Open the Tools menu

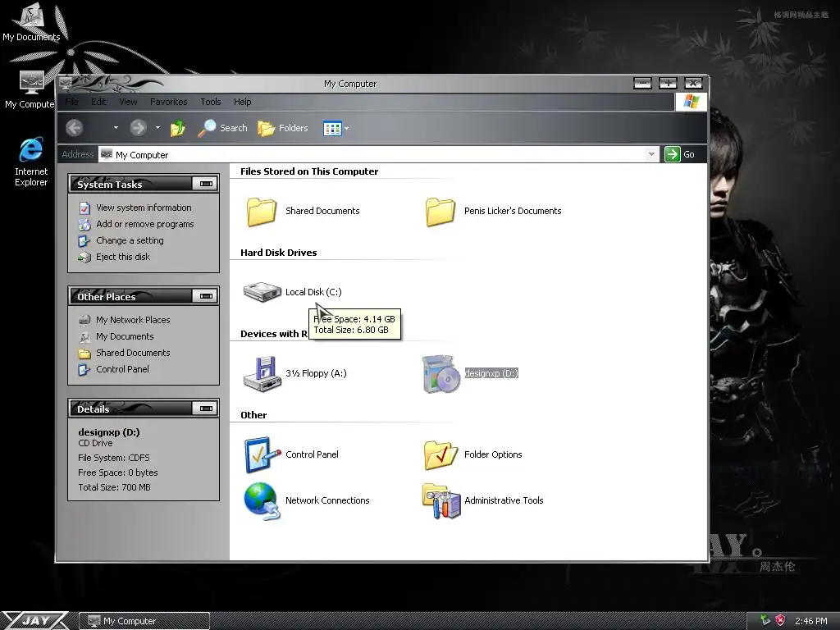pos(211,102)
